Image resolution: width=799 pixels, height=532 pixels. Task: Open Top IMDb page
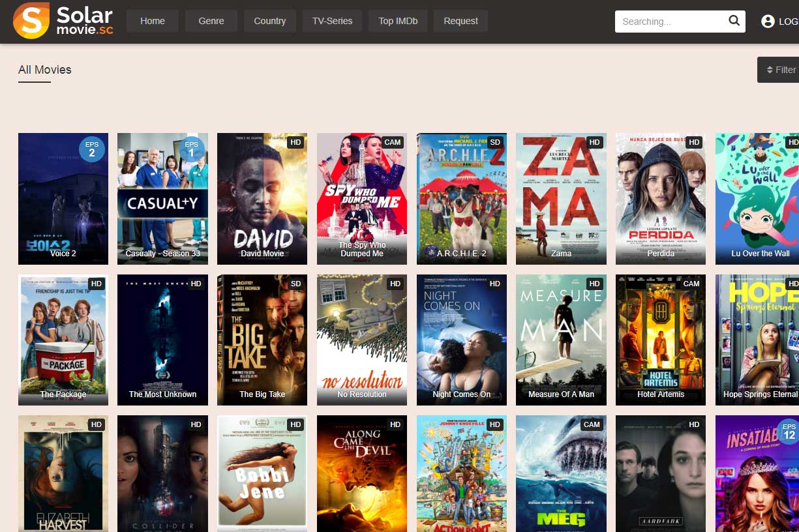pyautogui.click(x=398, y=21)
